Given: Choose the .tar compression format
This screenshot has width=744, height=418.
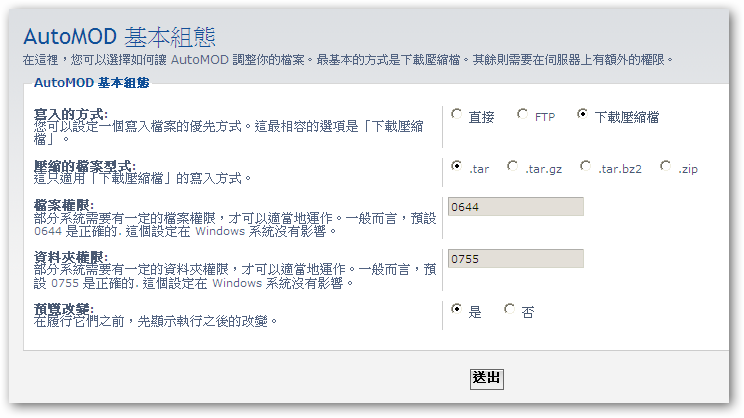Looking at the screenshot, I should point(456,166).
